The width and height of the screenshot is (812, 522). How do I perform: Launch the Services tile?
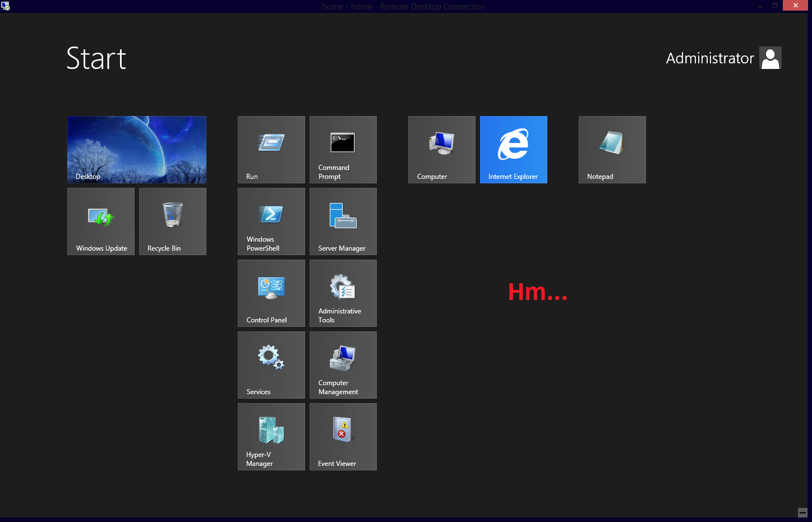tap(271, 365)
